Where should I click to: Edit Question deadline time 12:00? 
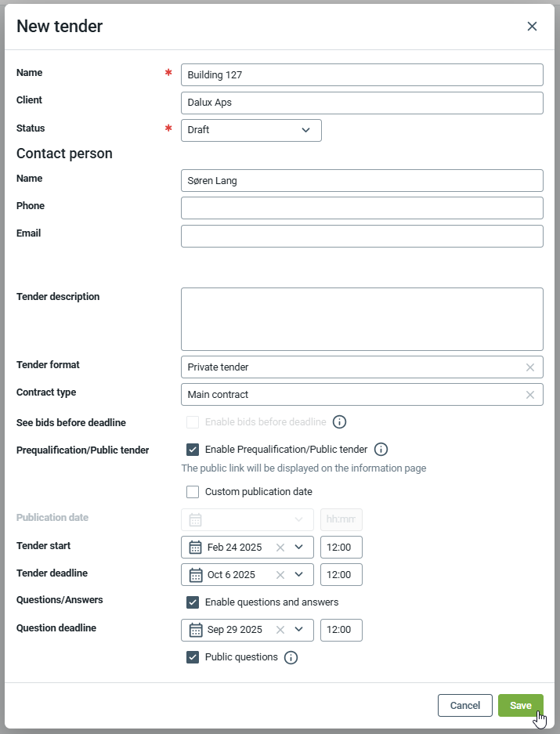coord(341,630)
